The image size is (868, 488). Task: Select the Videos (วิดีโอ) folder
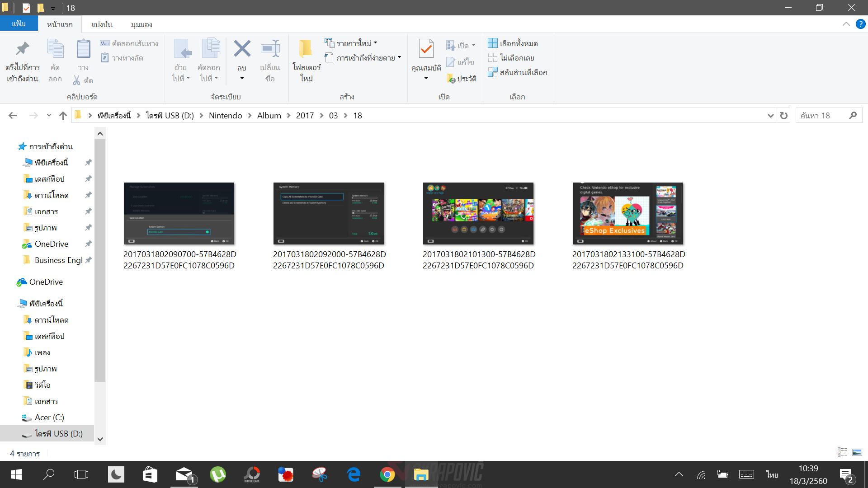[x=37, y=385]
